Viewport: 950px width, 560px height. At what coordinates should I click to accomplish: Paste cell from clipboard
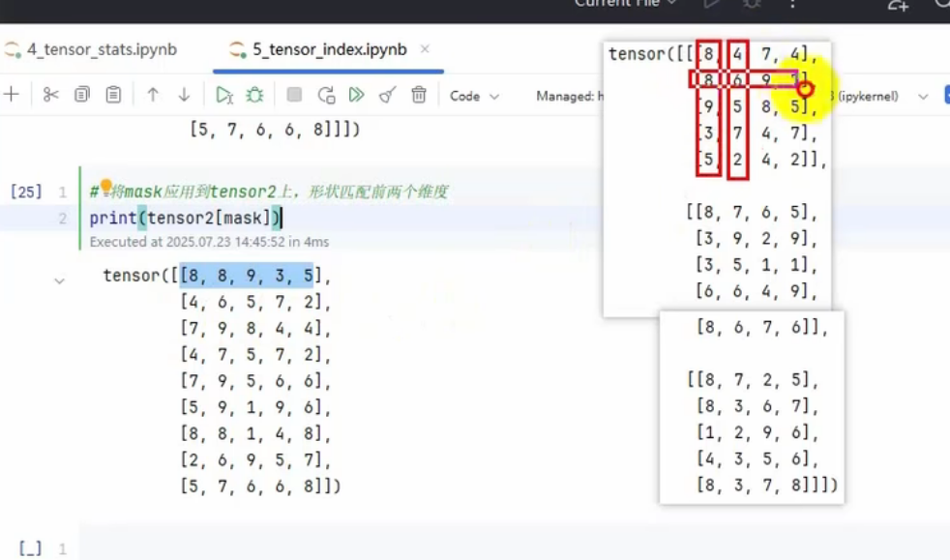tap(113, 95)
